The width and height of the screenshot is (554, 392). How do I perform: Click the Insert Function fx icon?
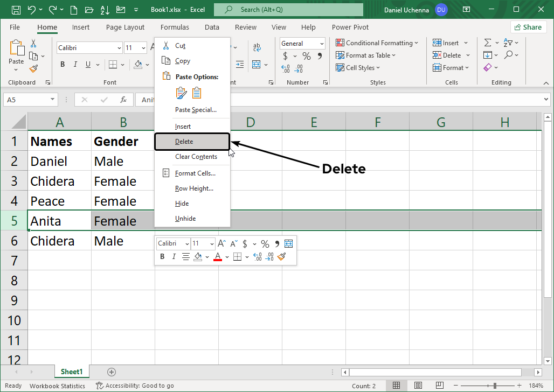tap(123, 100)
